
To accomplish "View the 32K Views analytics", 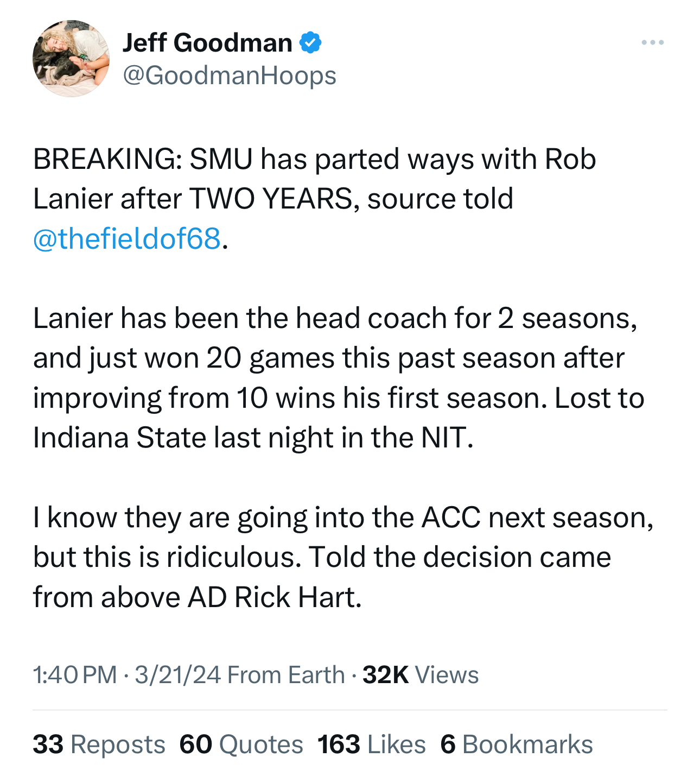I will click(x=421, y=675).
